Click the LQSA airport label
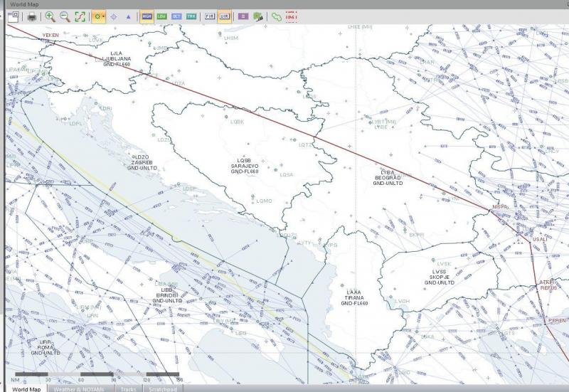The width and height of the screenshot is (569, 392). (x=287, y=174)
